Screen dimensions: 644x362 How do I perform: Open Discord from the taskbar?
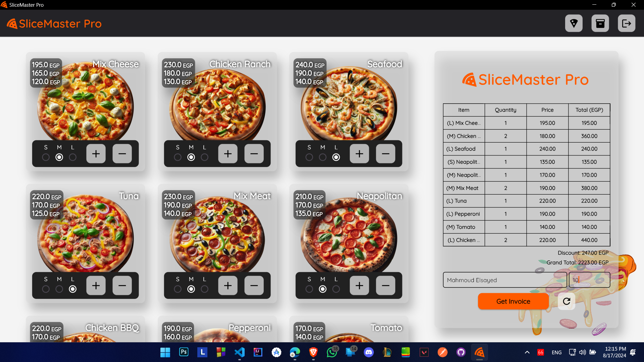pyautogui.click(x=369, y=352)
